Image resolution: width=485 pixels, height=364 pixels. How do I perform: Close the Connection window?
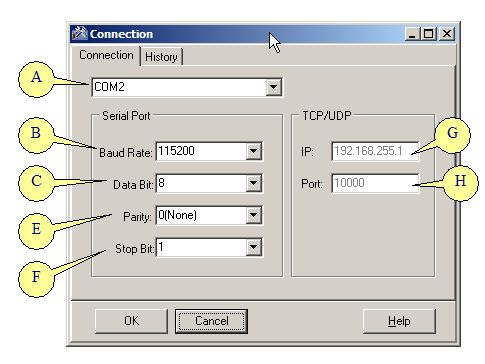tap(447, 34)
